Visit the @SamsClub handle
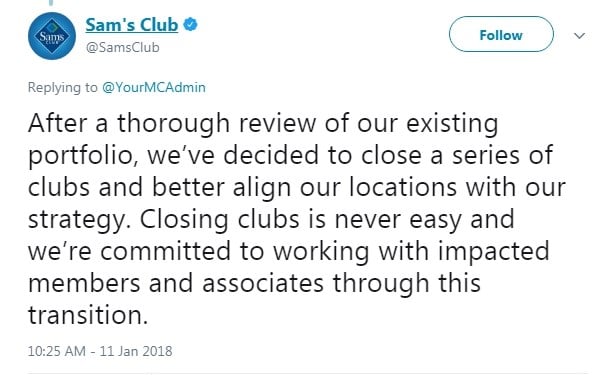Screen dimensions: 616x375 123,48
